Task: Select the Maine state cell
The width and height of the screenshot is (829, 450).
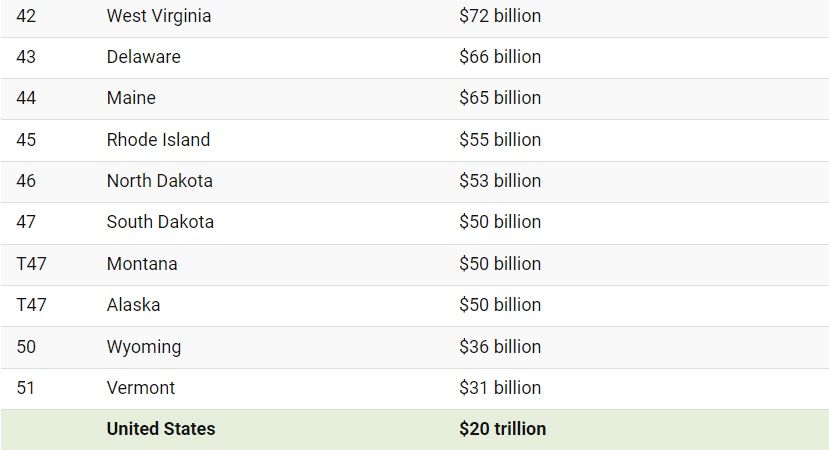Action: pos(131,98)
